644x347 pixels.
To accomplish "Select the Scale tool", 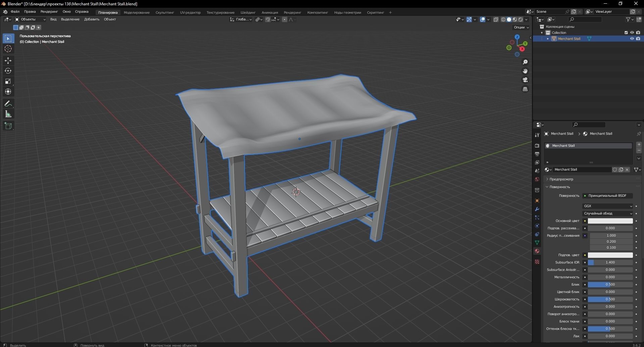I will 8,81.
